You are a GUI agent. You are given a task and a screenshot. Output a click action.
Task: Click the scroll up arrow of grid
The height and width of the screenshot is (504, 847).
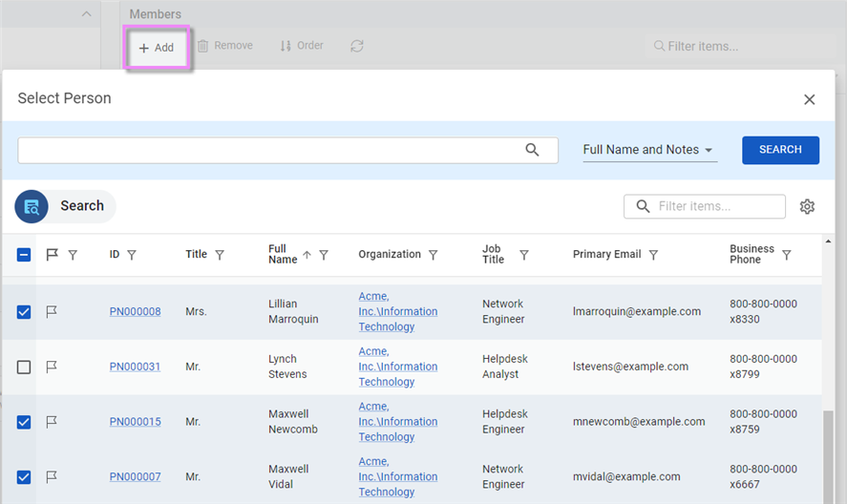point(828,241)
